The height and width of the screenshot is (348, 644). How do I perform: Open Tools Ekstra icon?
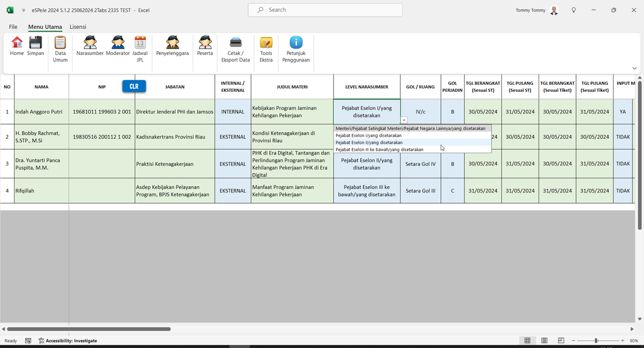click(x=266, y=43)
